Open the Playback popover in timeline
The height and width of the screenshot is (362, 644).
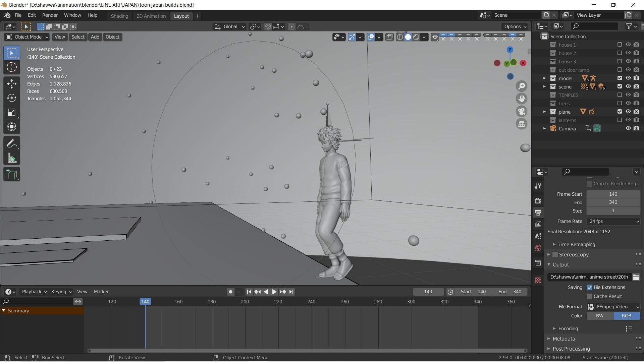coord(34,292)
